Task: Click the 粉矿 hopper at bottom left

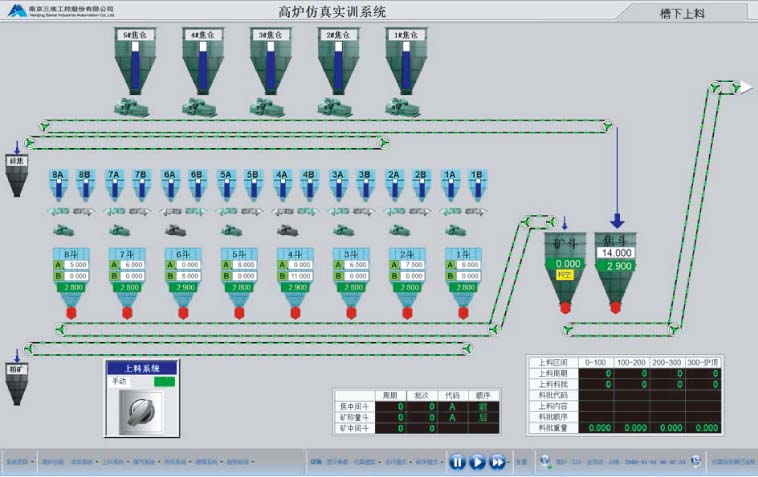Action: click(x=17, y=383)
